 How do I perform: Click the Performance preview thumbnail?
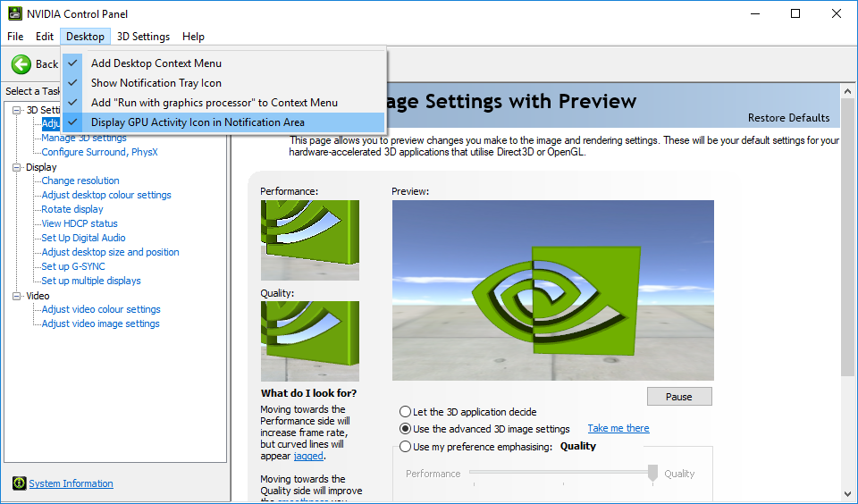[x=310, y=240]
